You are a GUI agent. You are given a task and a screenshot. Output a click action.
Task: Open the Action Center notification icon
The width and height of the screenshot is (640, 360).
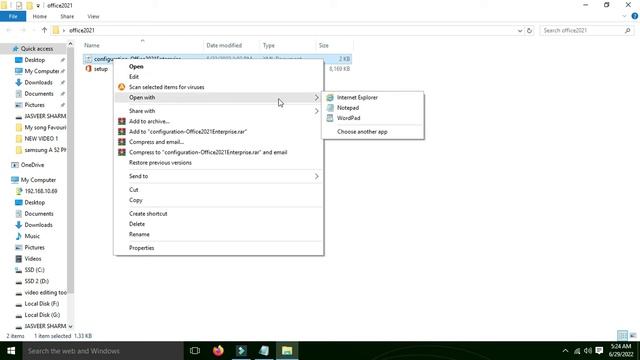pyautogui.click(x=599, y=351)
